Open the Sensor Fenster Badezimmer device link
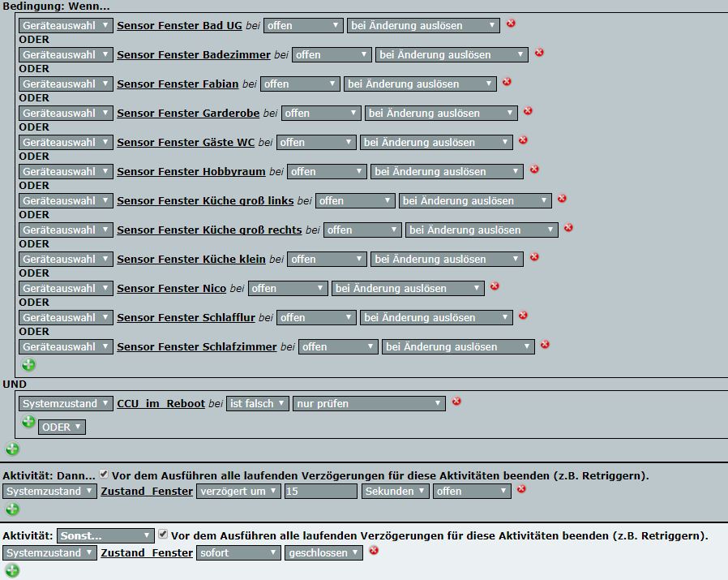Image resolution: width=728 pixels, height=580 pixels. (193, 54)
